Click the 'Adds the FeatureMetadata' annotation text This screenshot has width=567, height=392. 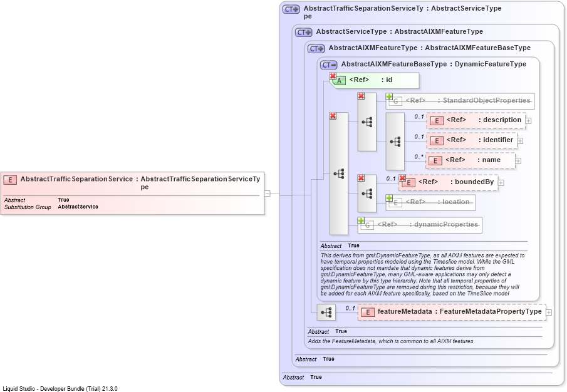pyautogui.click(x=390, y=341)
